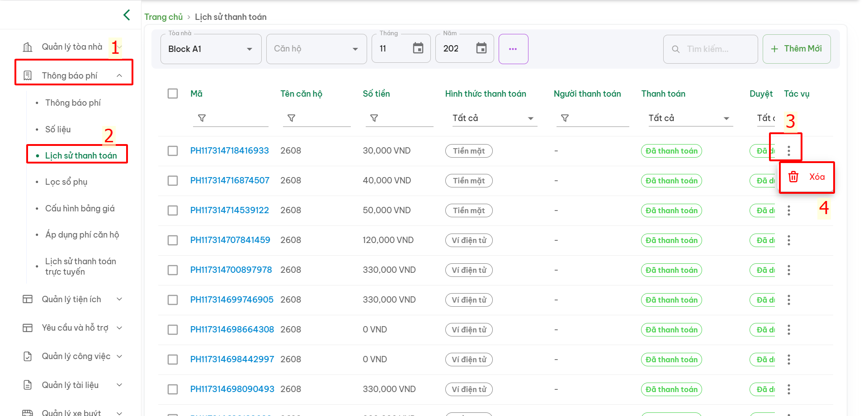Image resolution: width=868 pixels, height=416 pixels.
Task: Click the Số tiền column header
Action: point(376,93)
